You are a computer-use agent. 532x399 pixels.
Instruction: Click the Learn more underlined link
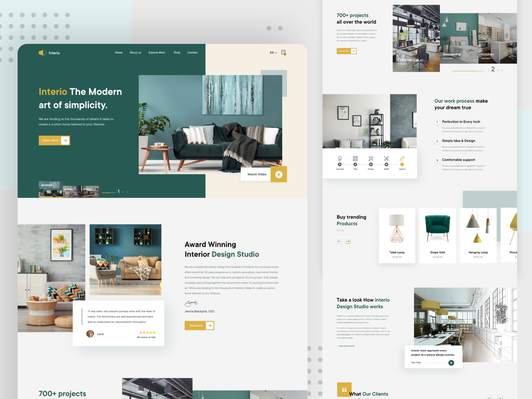pos(346,346)
